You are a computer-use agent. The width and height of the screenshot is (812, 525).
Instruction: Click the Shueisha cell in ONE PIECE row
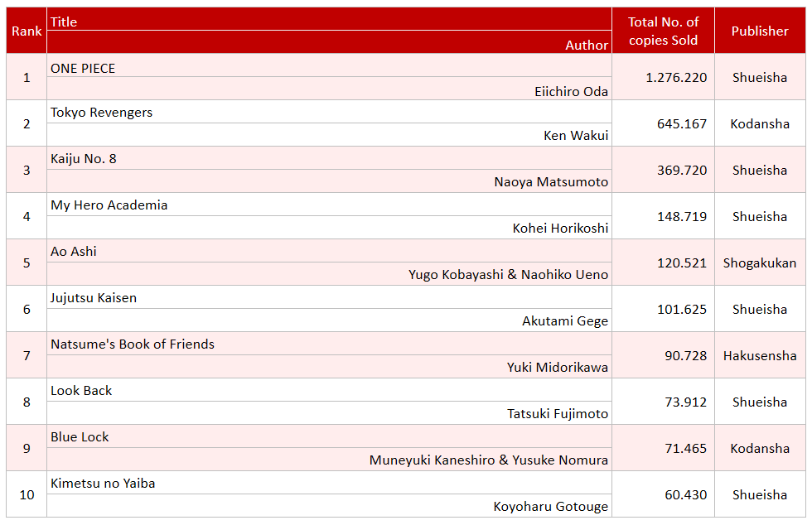coord(760,78)
